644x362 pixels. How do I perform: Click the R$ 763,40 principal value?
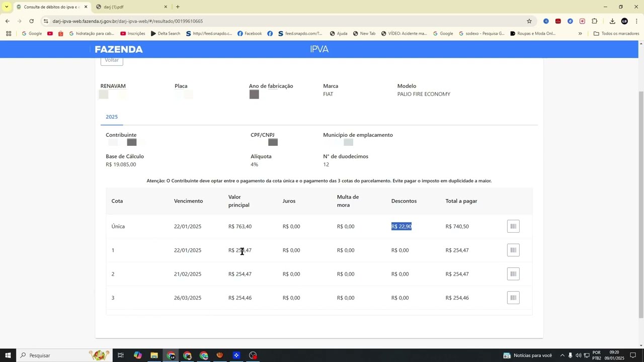240,226
